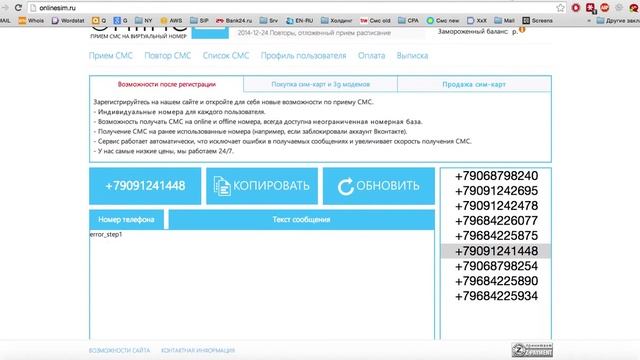Open the Wordstat bookmark

click(x=68, y=20)
